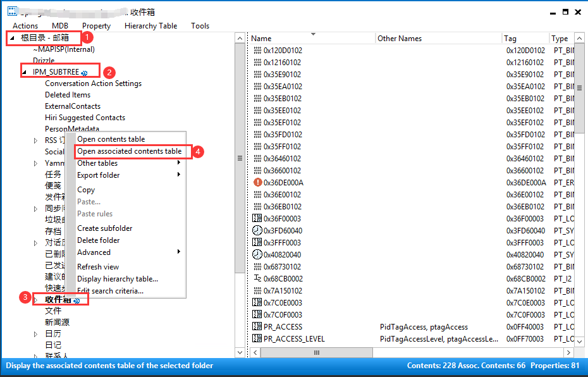Choose Create subfolder

click(130, 228)
